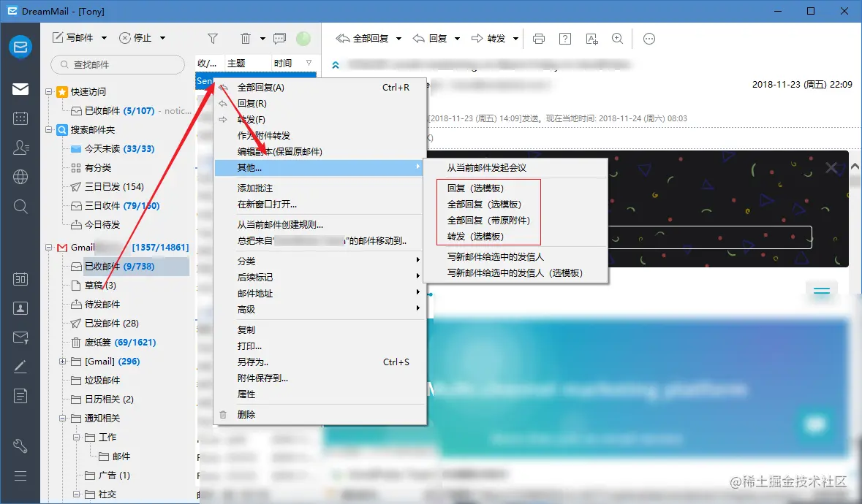
Task: Open the wrench settings icon in sidebar
Action: (x=20, y=446)
